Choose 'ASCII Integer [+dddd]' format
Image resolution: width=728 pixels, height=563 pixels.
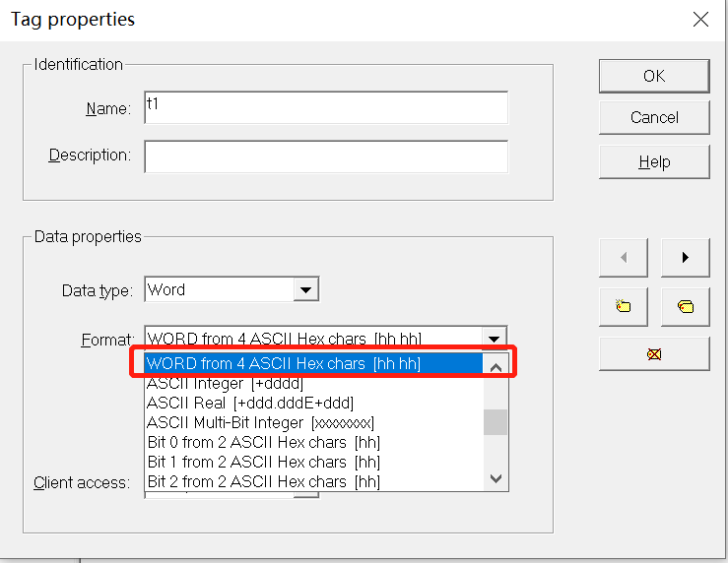click(225, 384)
